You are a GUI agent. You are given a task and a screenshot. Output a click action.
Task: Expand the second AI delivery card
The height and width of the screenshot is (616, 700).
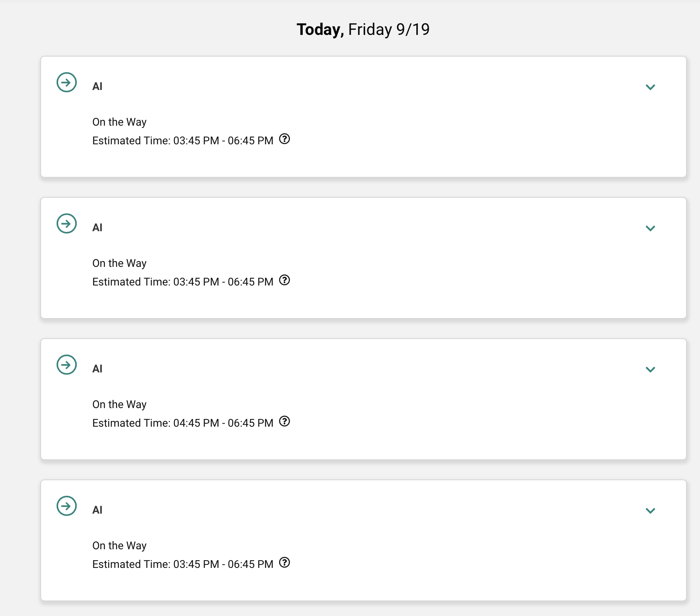click(651, 228)
